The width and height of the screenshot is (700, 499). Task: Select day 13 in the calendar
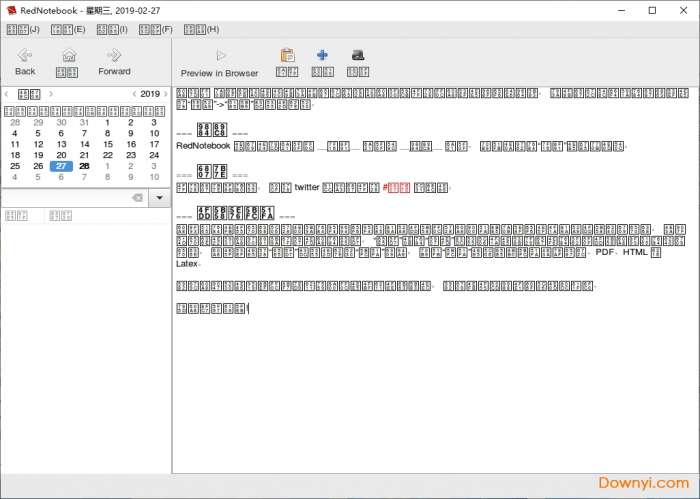tap(61, 144)
